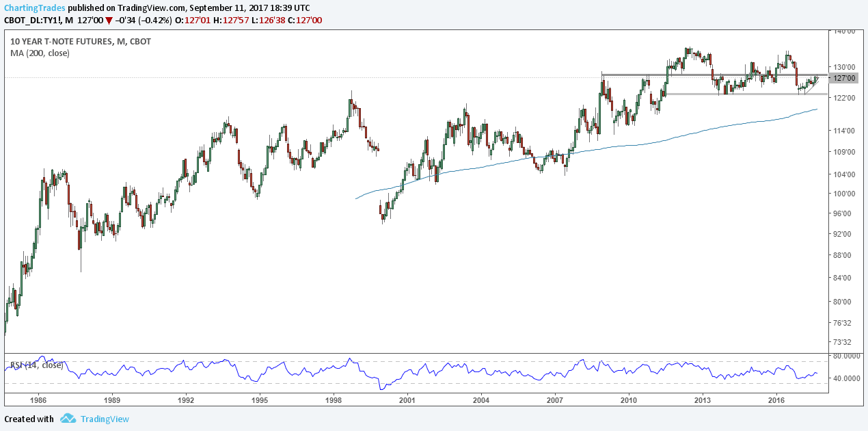Image resolution: width=868 pixels, height=431 pixels.
Task: Click the 2010 label on the time axis
Action: [x=629, y=400]
